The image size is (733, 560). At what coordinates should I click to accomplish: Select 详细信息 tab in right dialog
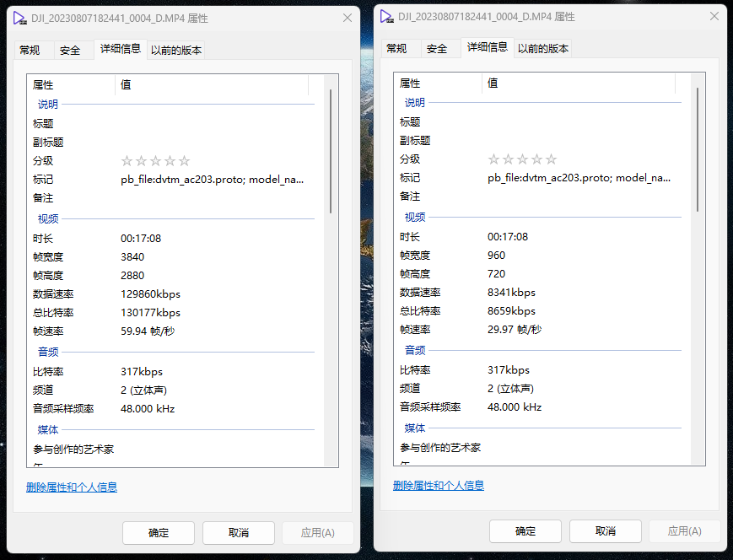point(488,48)
